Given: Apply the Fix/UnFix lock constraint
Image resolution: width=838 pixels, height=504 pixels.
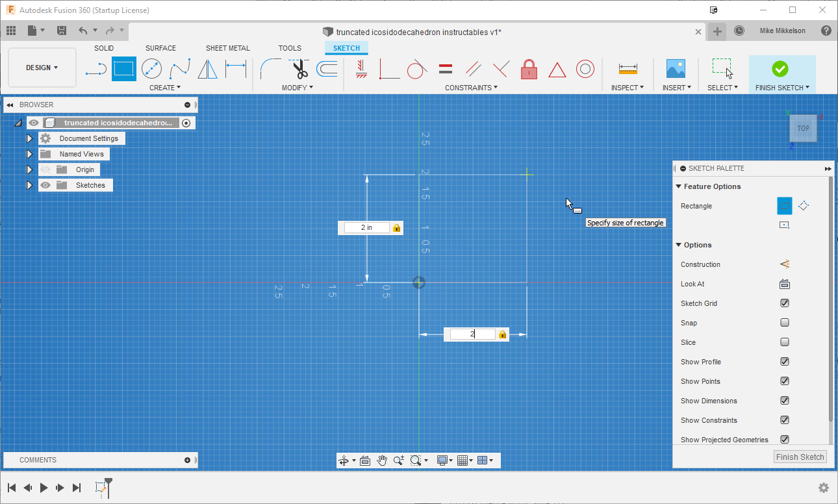Looking at the screenshot, I should click(x=528, y=68).
